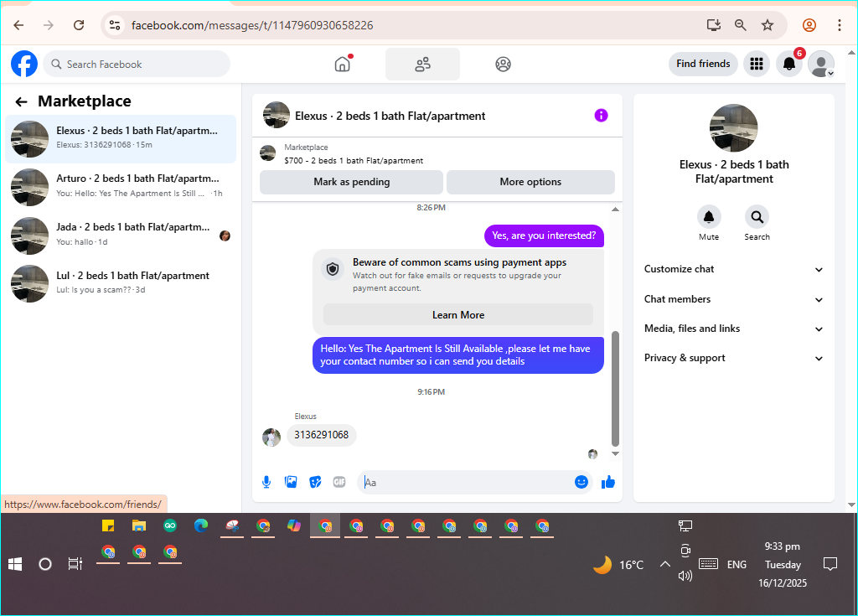The width and height of the screenshot is (858, 616).
Task: Open the sticker picker icon
Action: coord(315,482)
